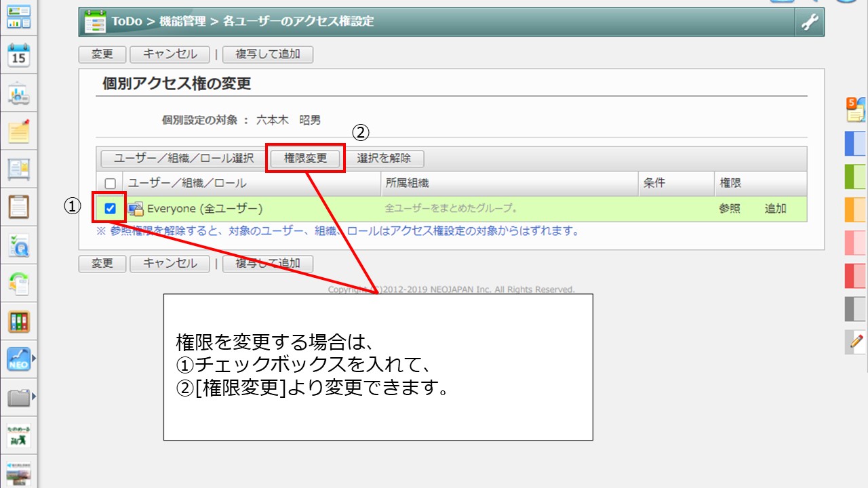868x488 pixels.
Task: Select the green color tab on right edge
Action: pyautogui.click(x=856, y=176)
